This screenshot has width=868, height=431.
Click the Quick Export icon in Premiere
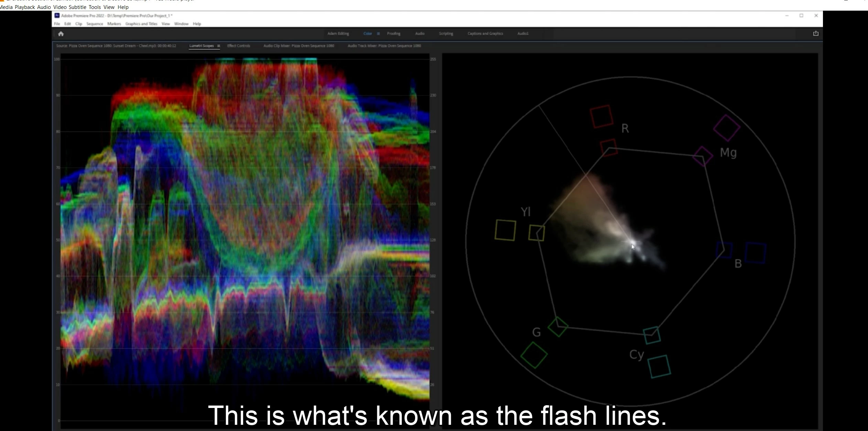point(815,33)
